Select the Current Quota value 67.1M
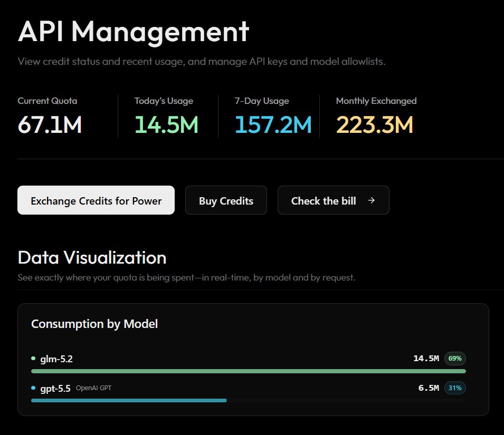The height and width of the screenshot is (435, 504). [x=50, y=124]
